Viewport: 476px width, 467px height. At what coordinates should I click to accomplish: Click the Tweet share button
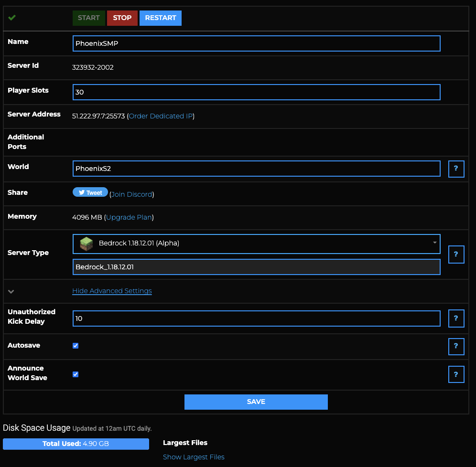(x=90, y=192)
